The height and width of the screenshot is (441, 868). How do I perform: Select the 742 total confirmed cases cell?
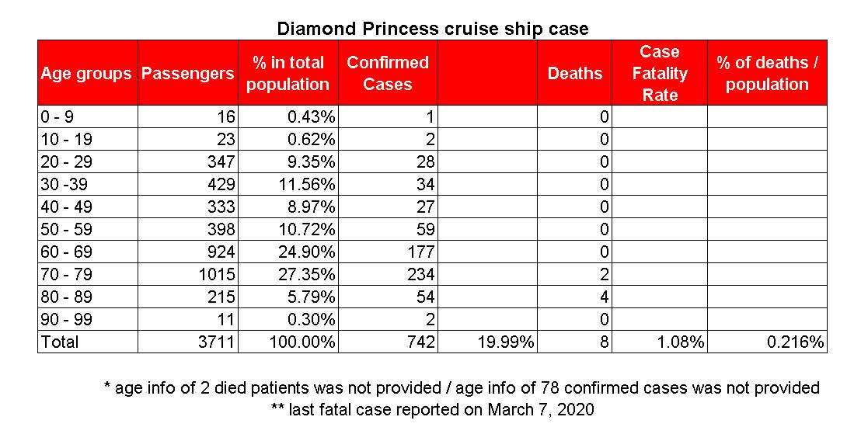(387, 342)
